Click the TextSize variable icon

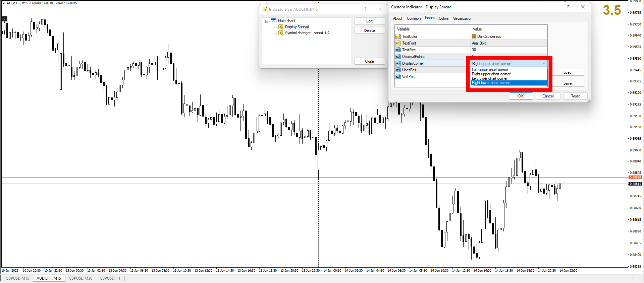pos(398,50)
